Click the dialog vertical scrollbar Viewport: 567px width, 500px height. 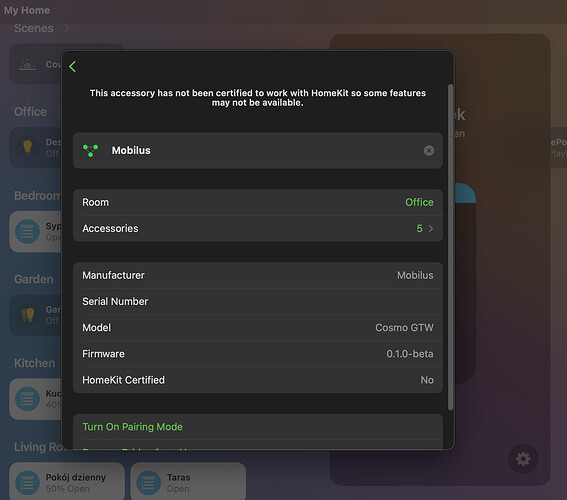click(450, 247)
